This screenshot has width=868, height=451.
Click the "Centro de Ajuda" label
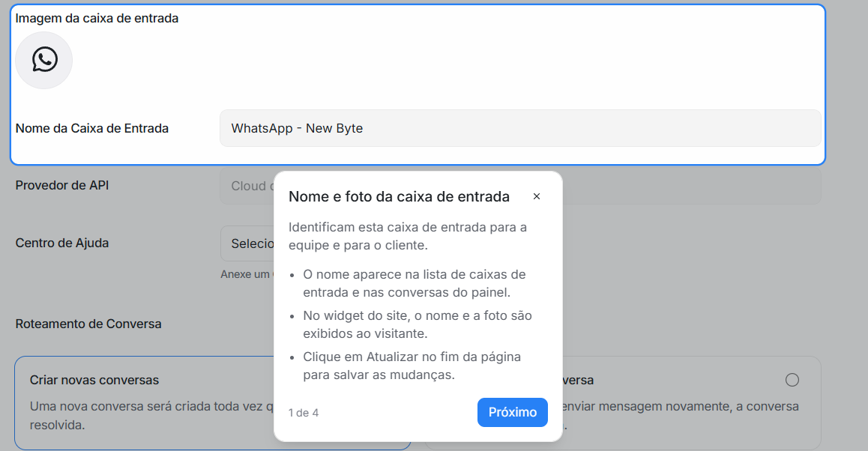tap(62, 243)
